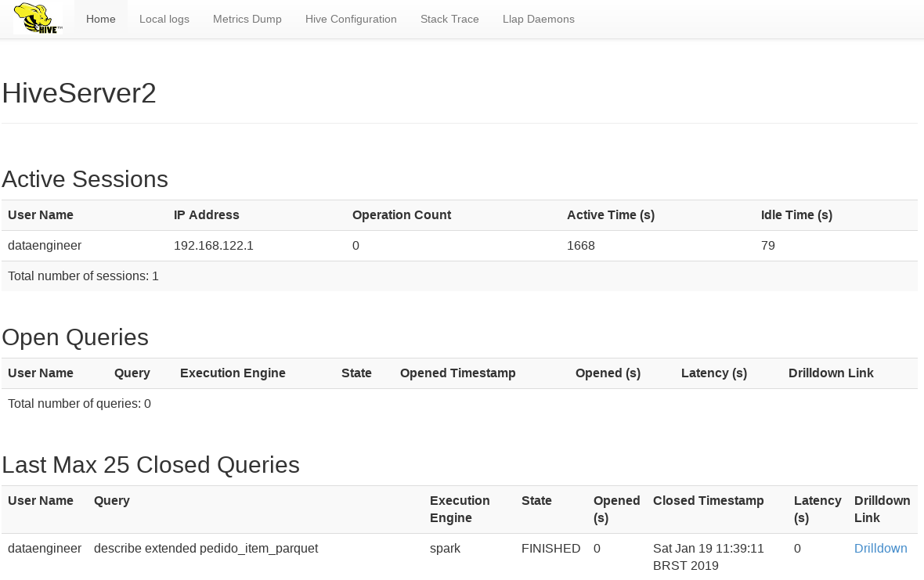924x580 pixels.
Task: View the Stack Trace page
Action: 449,19
